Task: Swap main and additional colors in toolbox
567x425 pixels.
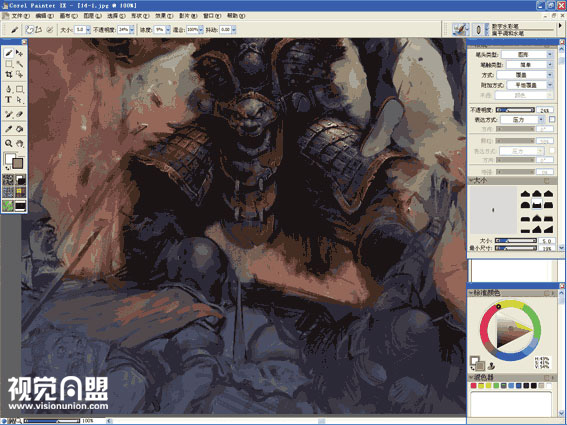Action: click(x=7, y=169)
